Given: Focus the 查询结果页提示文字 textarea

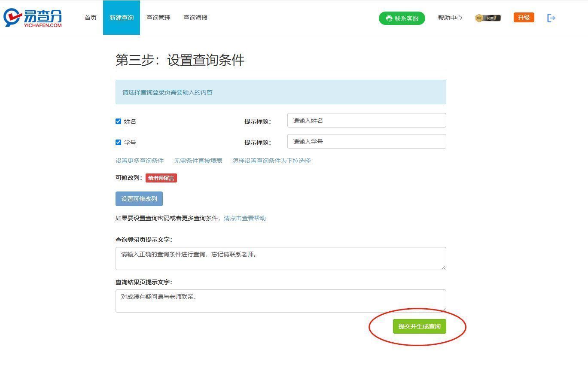Looking at the screenshot, I should [x=281, y=301].
